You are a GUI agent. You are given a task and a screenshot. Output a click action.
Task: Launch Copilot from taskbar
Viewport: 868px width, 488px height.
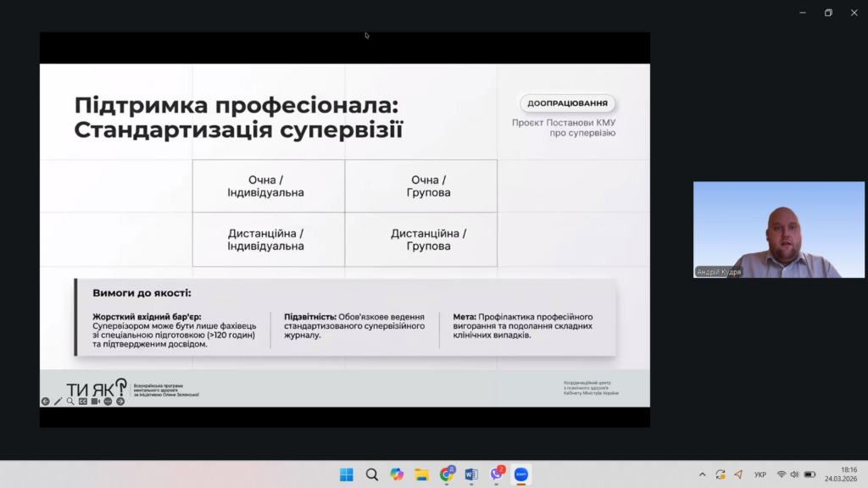(397, 474)
